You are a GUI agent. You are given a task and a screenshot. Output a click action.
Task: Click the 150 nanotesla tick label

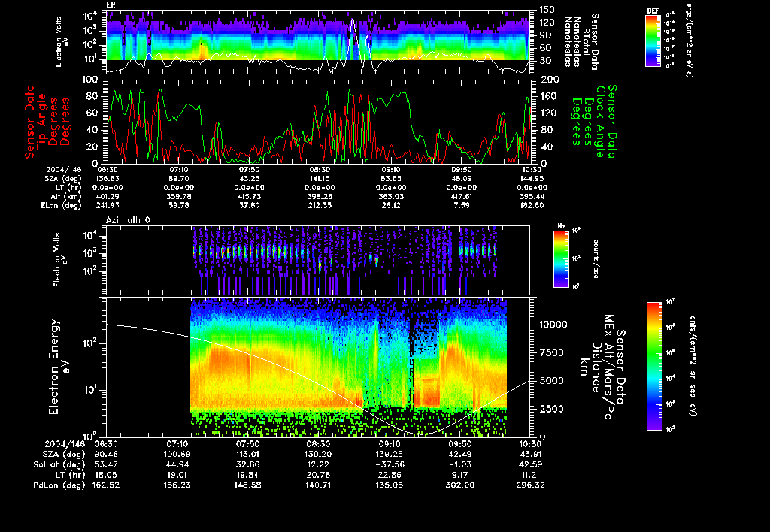pyautogui.click(x=547, y=9)
